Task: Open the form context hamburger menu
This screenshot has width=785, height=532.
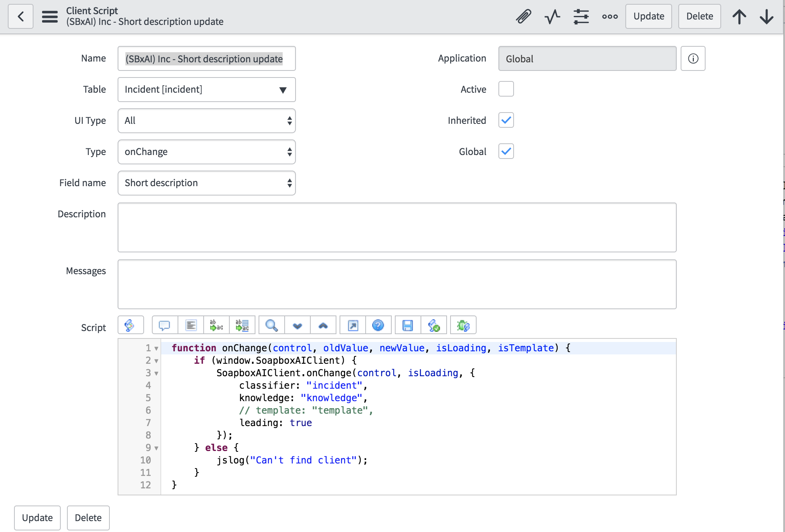Action: tap(50, 16)
